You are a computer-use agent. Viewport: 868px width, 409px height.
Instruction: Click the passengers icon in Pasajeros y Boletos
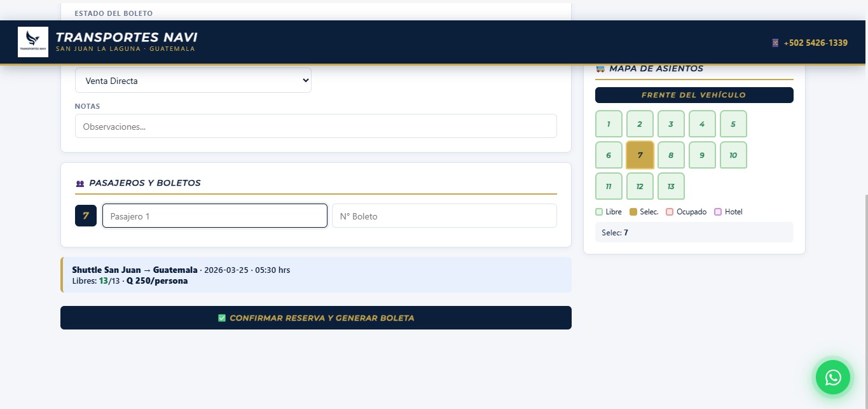(80, 183)
